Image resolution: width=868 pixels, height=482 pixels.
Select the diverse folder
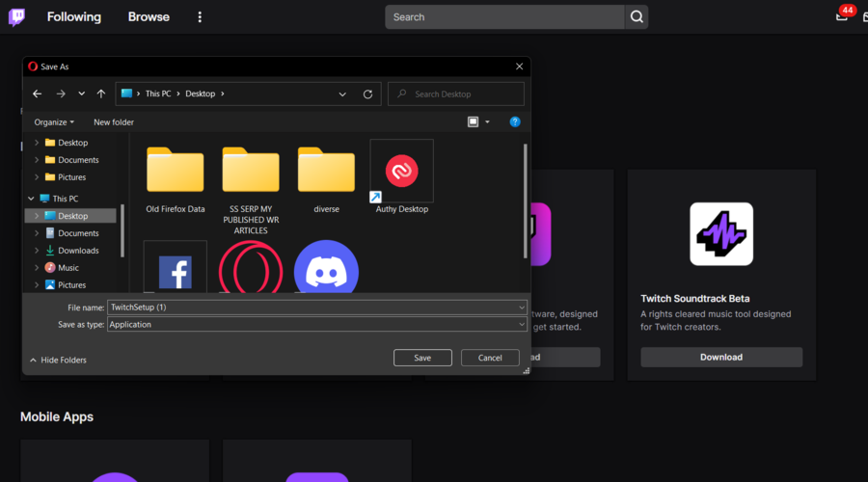click(x=326, y=178)
